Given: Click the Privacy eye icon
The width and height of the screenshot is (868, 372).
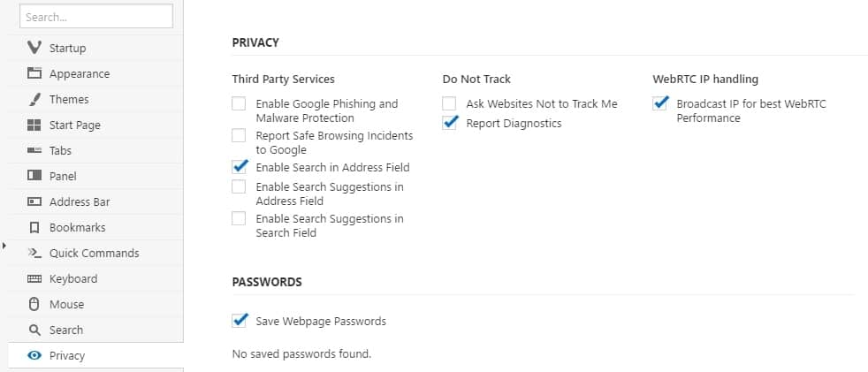Looking at the screenshot, I should [x=34, y=355].
